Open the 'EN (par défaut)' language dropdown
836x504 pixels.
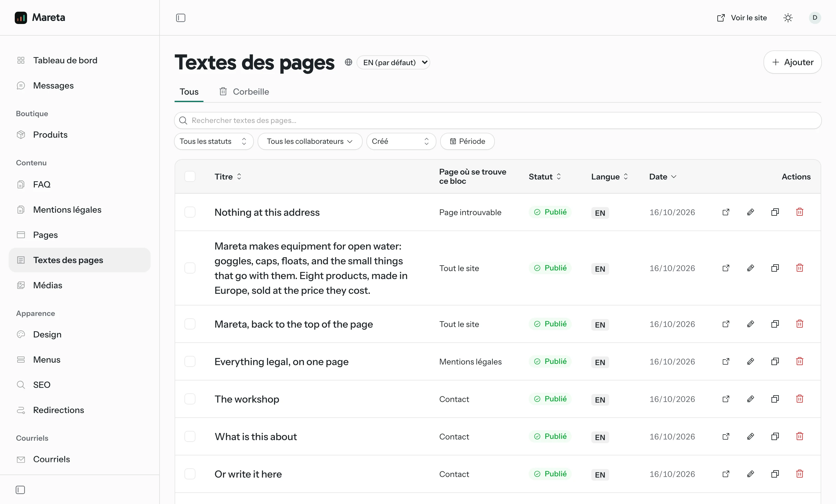393,62
